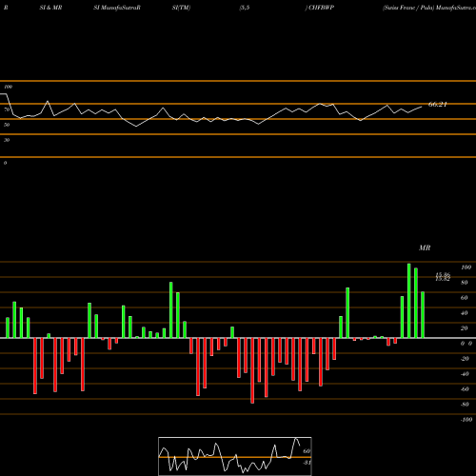Click the Swiss Franc / Pula MunafaSutra header text
The image size is (476, 476).
(429, 8)
